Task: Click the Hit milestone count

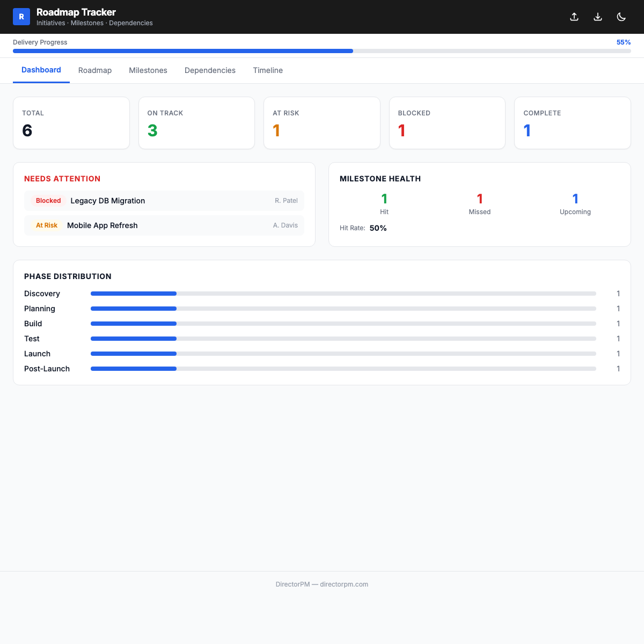Action: (384, 199)
